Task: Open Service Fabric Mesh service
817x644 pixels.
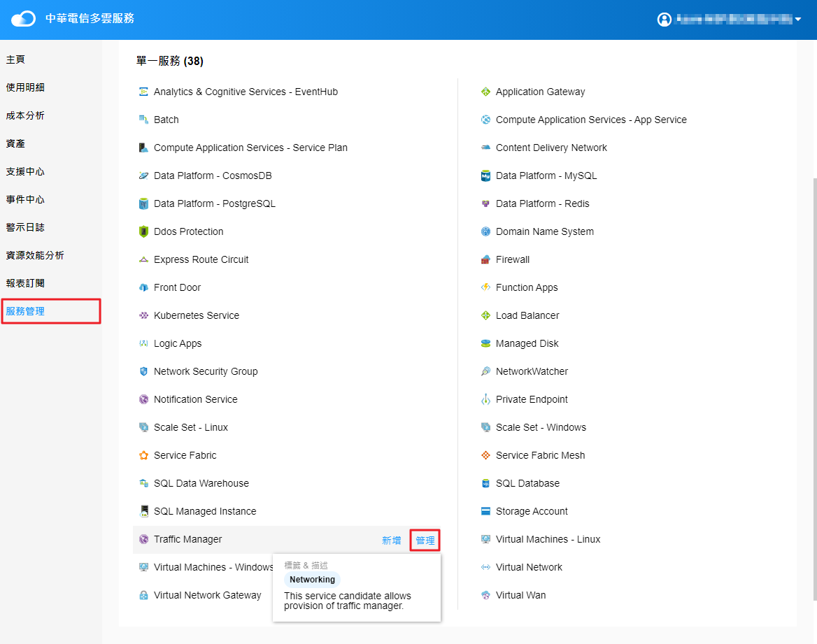Action: [540, 455]
